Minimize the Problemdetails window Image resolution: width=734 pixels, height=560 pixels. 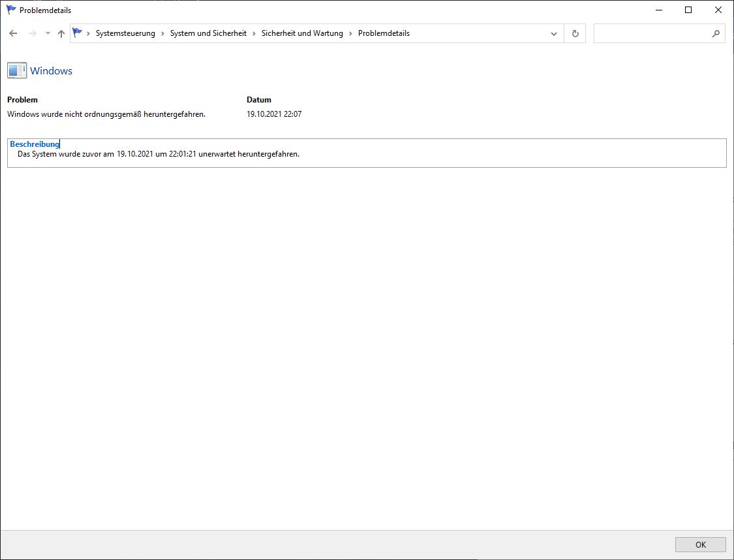click(x=659, y=10)
